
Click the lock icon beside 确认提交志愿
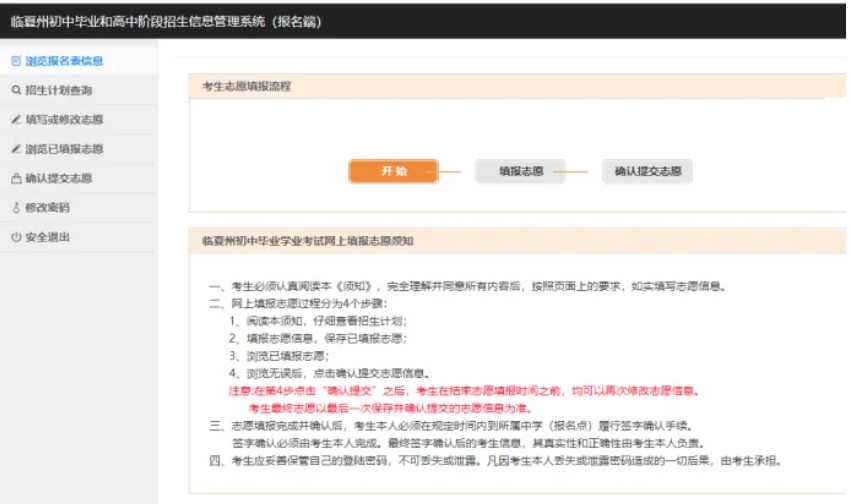[15, 179]
